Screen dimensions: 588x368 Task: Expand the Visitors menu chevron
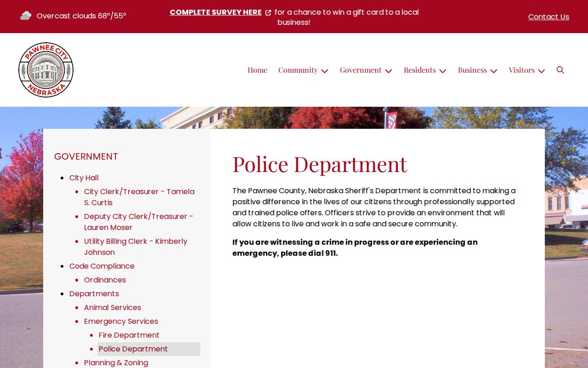tap(542, 71)
